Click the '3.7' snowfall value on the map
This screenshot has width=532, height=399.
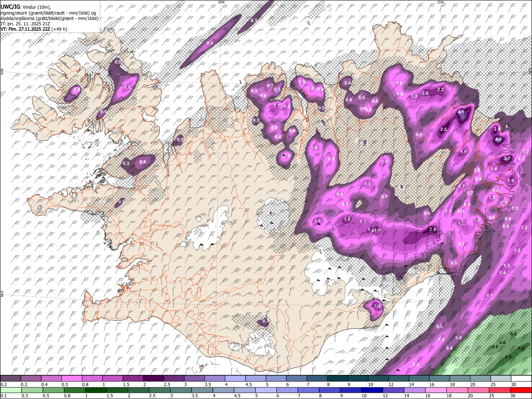click(x=507, y=159)
